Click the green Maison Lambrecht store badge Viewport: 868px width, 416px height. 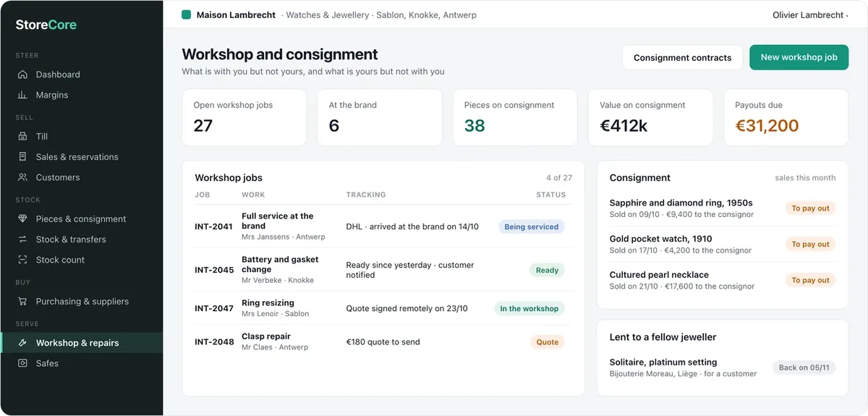click(187, 14)
